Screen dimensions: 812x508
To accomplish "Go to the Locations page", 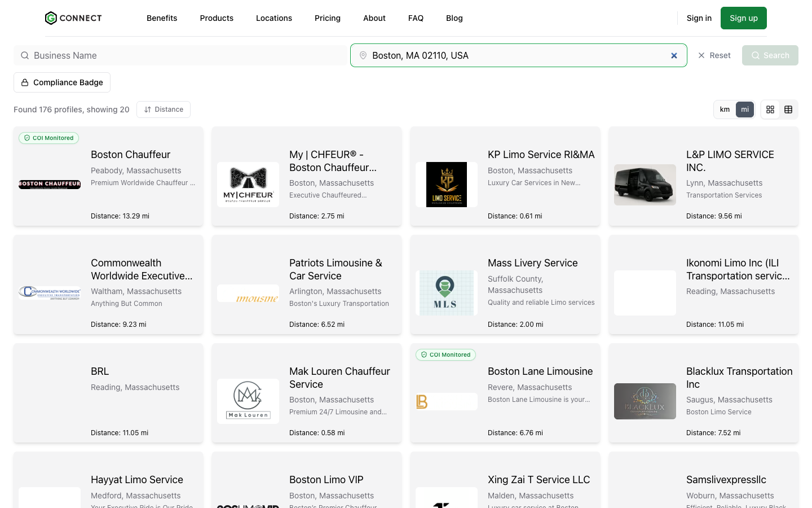I will pos(274,18).
